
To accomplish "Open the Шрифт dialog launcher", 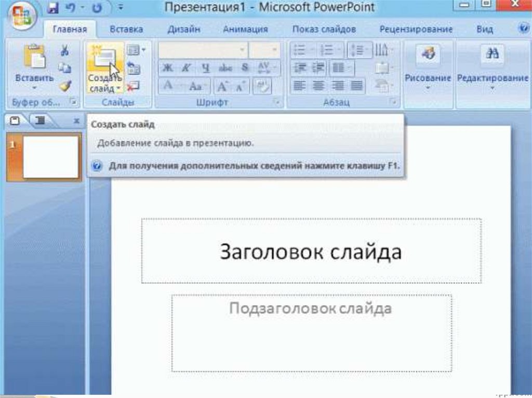I will [276, 101].
